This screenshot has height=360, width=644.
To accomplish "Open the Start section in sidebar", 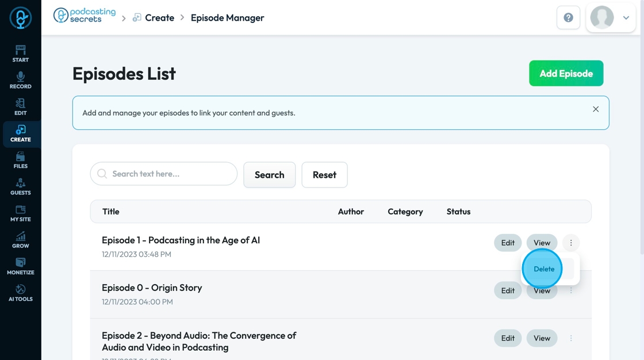I will pyautogui.click(x=20, y=53).
